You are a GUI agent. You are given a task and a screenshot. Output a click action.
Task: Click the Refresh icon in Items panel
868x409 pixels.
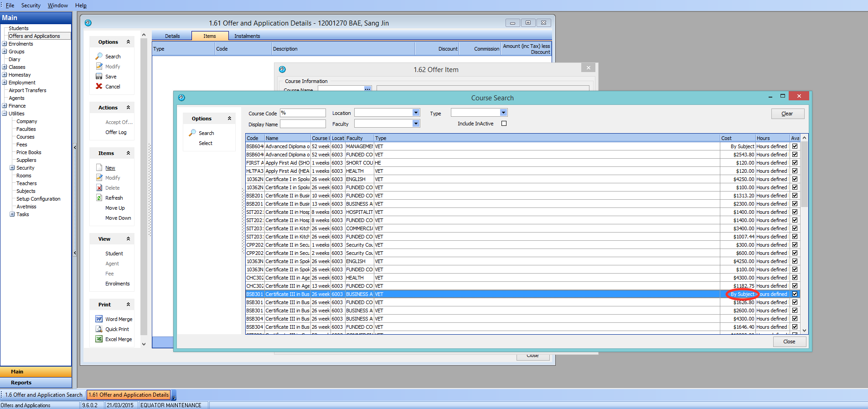(x=99, y=197)
